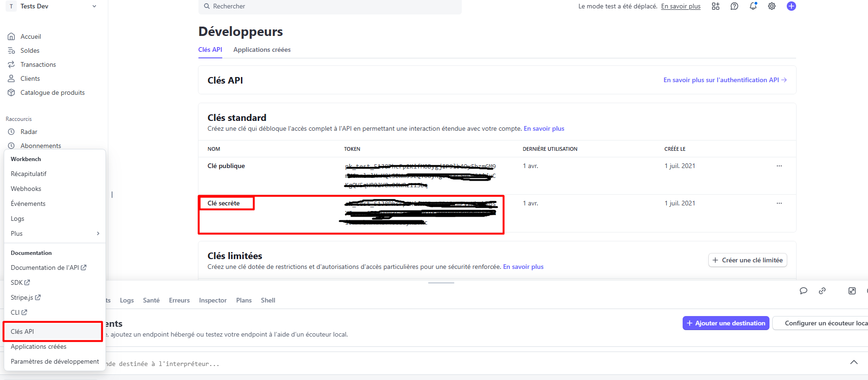Click 1 avr. in Clé secrète row
The width and height of the screenshot is (868, 380).
pyautogui.click(x=530, y=203)
